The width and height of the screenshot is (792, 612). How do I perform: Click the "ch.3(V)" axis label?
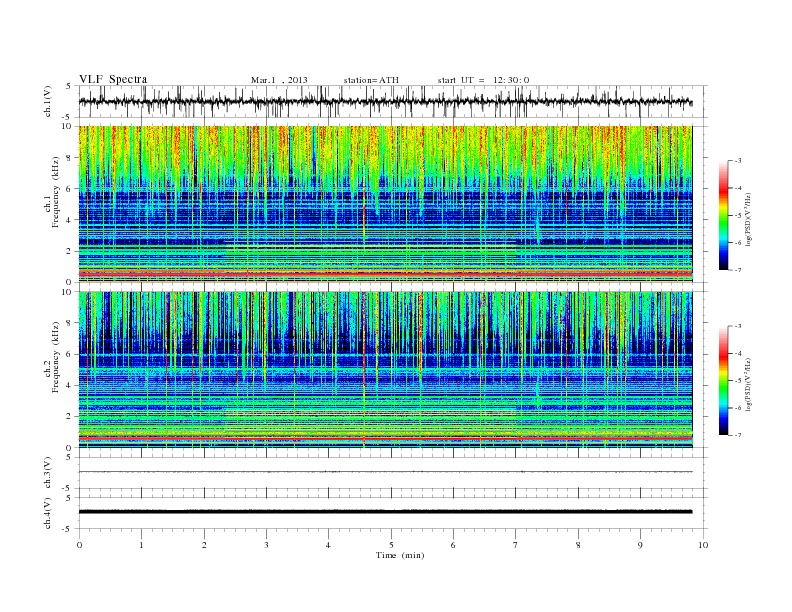[x=48, y=473]
